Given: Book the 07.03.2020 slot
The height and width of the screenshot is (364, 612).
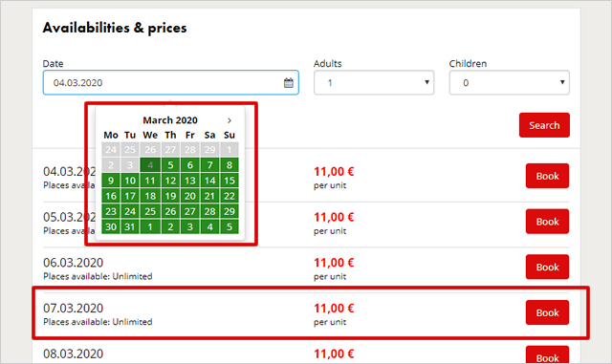Looking at the screenshot, I should [x=547, y=312].
